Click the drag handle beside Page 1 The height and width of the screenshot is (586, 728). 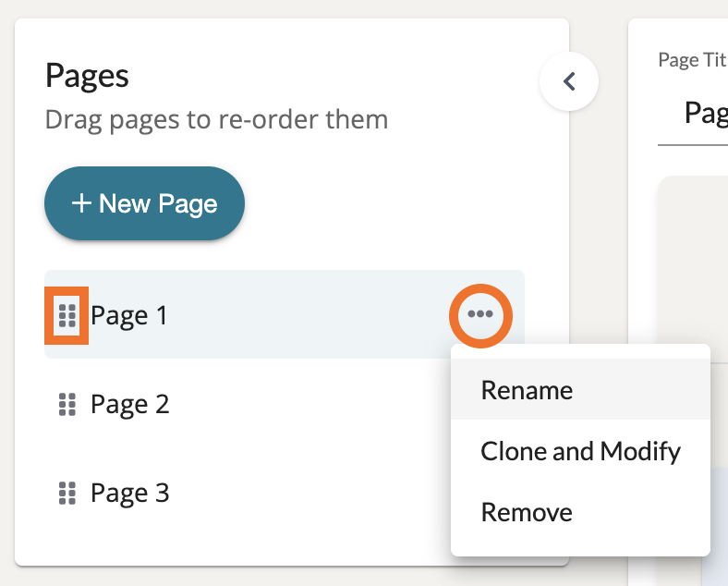(67, 316)
